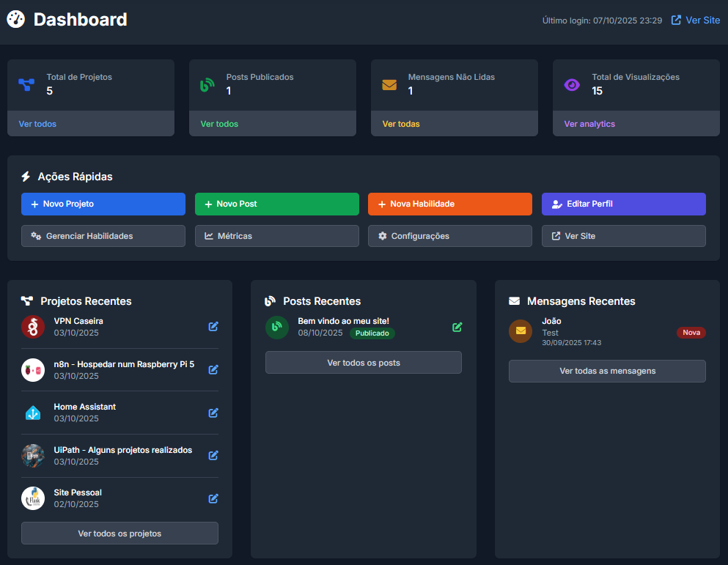
Task: Click the n8n project thumbnail
Action: pos(33,370)
